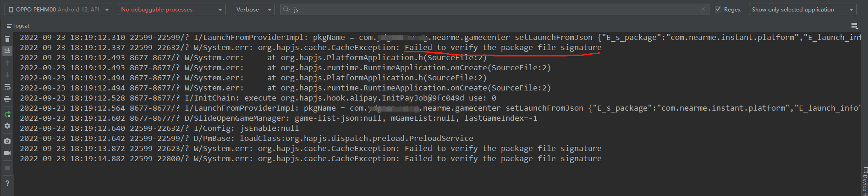Click the print icon in sidebar
The image size is (868, 196).
tap(7, 99)
